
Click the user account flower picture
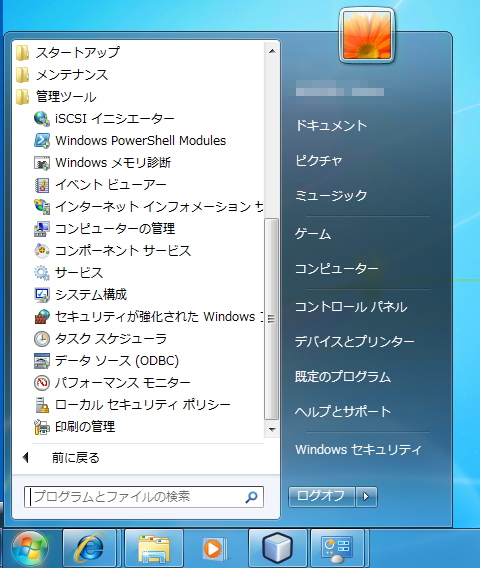point(367,35)
